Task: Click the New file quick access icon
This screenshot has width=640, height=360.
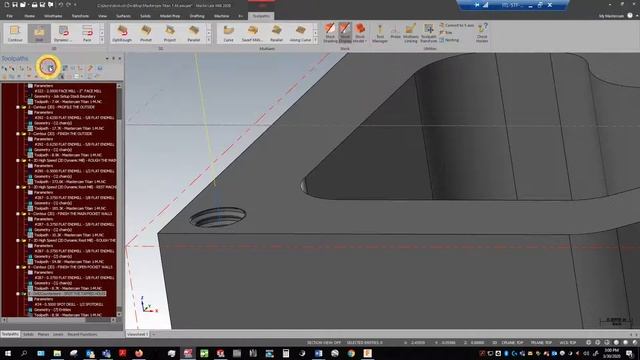Action: [7, 5]
